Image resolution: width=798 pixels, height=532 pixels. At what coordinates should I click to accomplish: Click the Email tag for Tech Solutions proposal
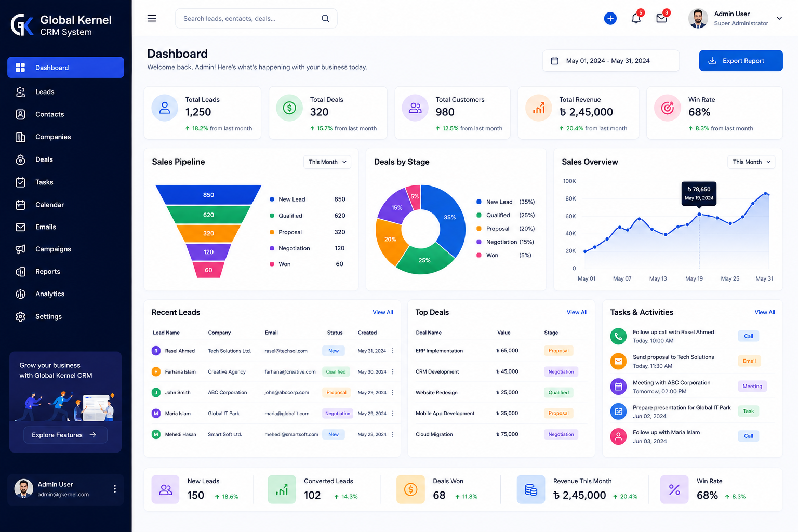(x=749, y=361)
